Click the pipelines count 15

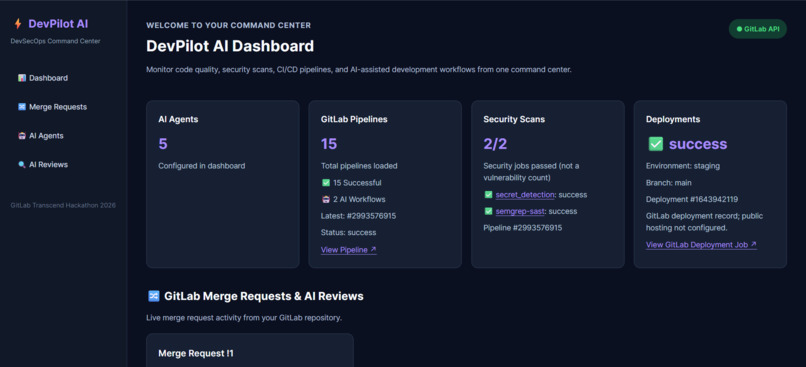coord(329,144)
